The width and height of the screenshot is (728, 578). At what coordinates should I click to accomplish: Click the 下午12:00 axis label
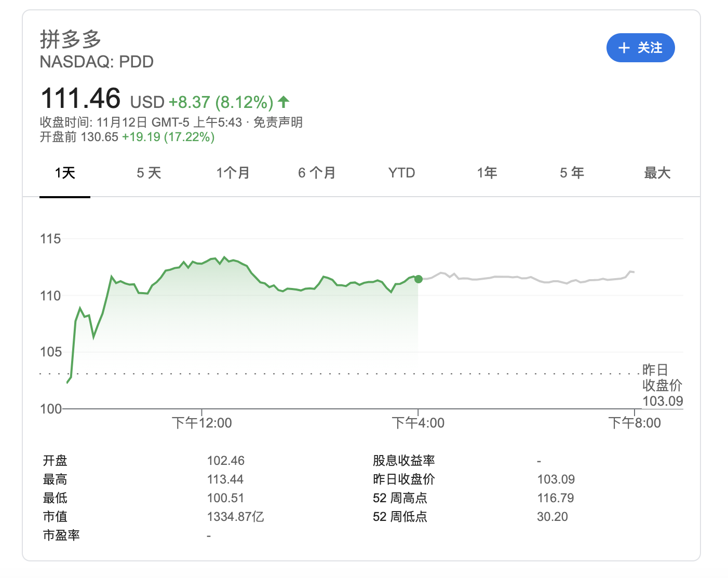point(202,423)
